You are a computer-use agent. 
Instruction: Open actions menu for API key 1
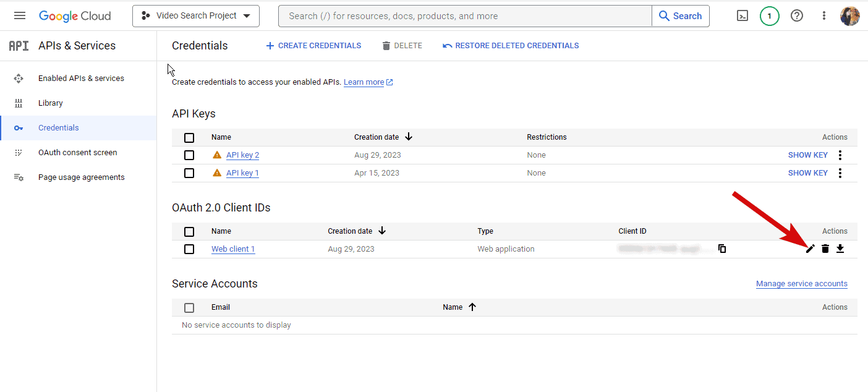pyautogui.click(x=840, y=173)
